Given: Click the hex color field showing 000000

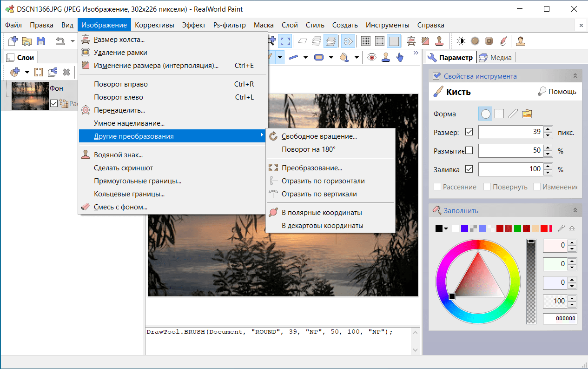Looking at the screenshot, I should click(560, 319).
